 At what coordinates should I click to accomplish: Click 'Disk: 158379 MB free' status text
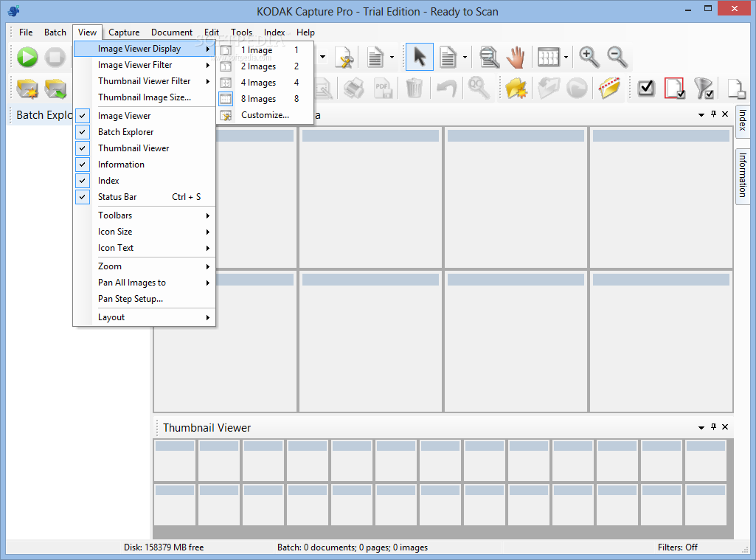click(x=164, y=547)
